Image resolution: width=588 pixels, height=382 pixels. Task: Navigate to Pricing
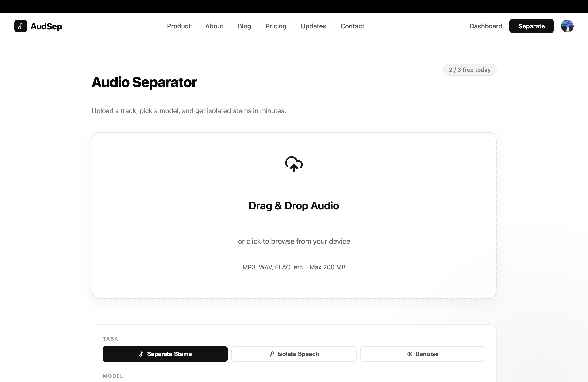[276, 26]
